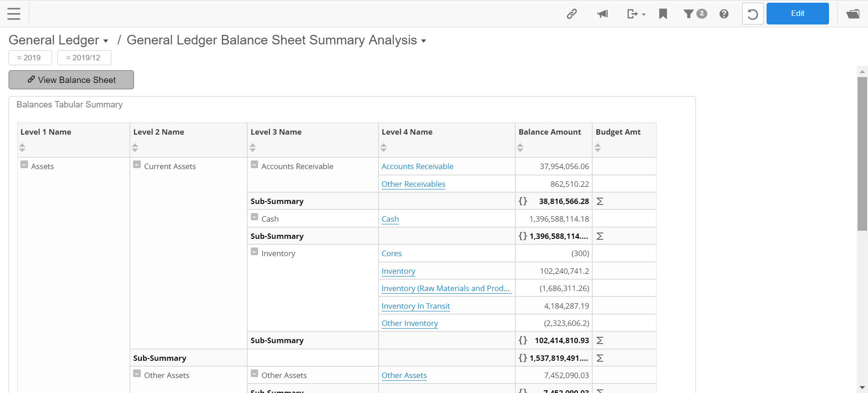Open the export dropdown
Image resolution: width=868 pixels, height=393 pixels.
[636, 14]
